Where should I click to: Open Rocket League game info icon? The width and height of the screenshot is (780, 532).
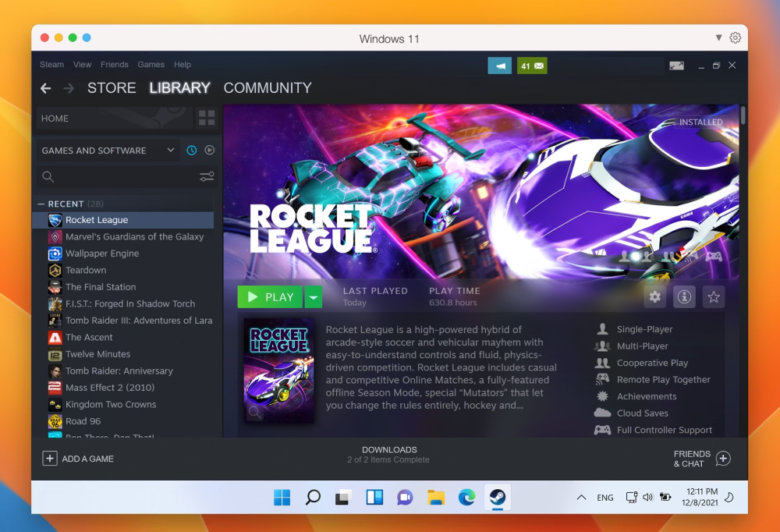684,297
